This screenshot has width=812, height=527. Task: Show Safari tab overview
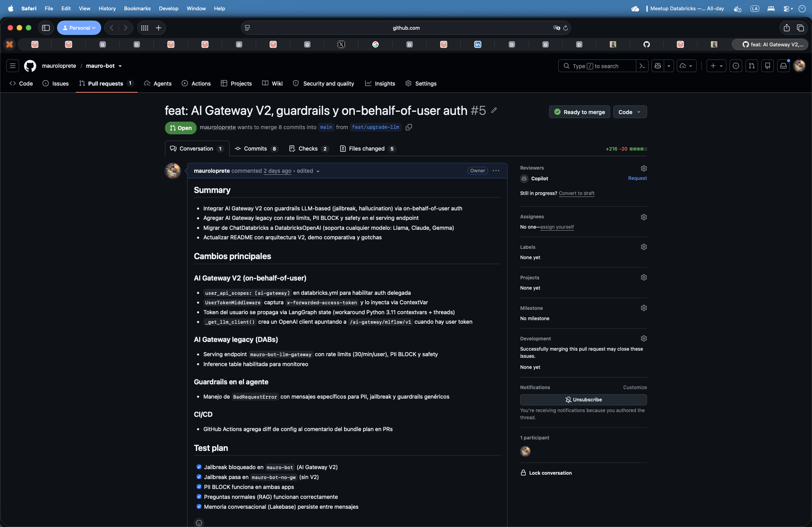point(801,28)
